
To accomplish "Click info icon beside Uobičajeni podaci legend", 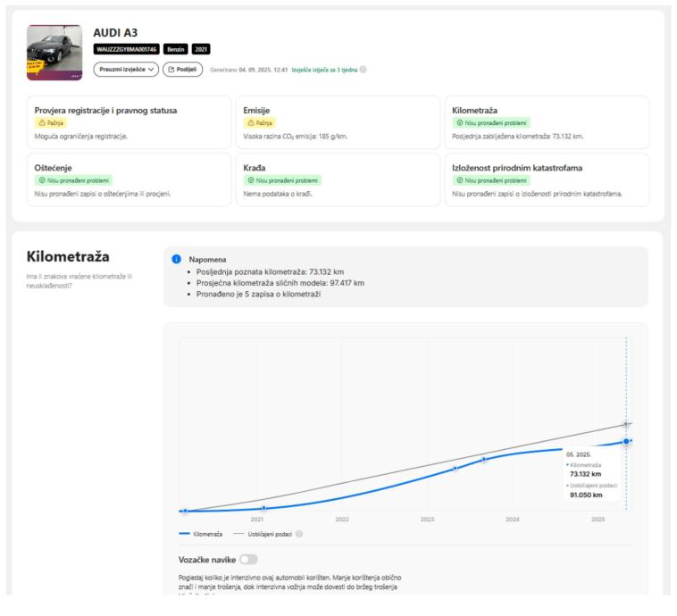I will [299, 534].
